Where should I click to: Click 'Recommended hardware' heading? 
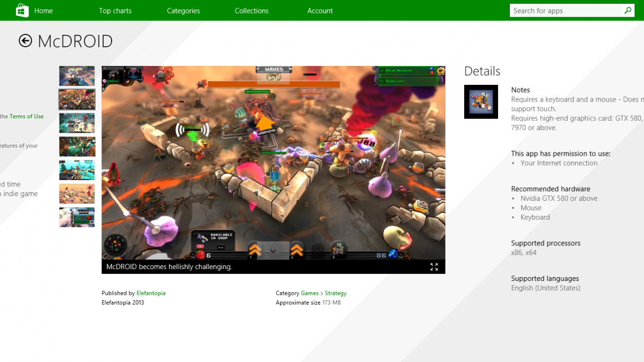[551, 189]
